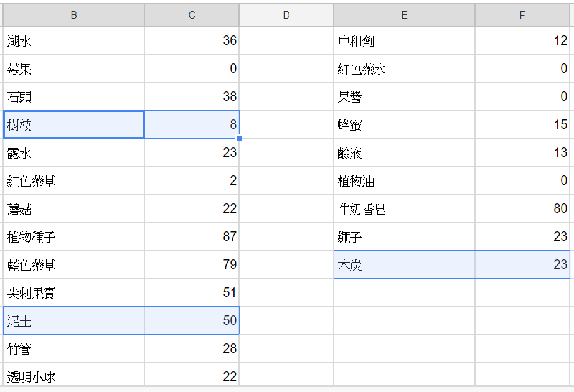Screen dimensions: 574x392
Task: Select column E header
Action: pos(404,15)
